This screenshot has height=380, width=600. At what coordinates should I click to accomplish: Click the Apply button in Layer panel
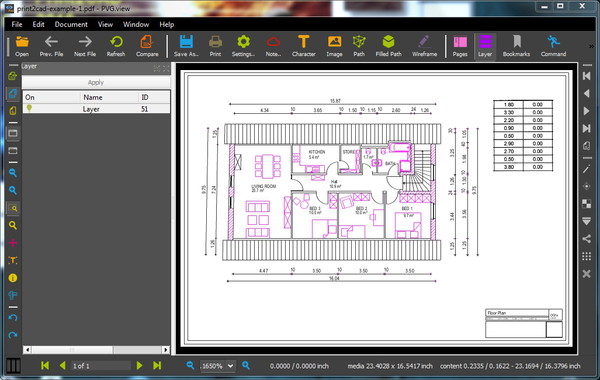tap(96, 82)
